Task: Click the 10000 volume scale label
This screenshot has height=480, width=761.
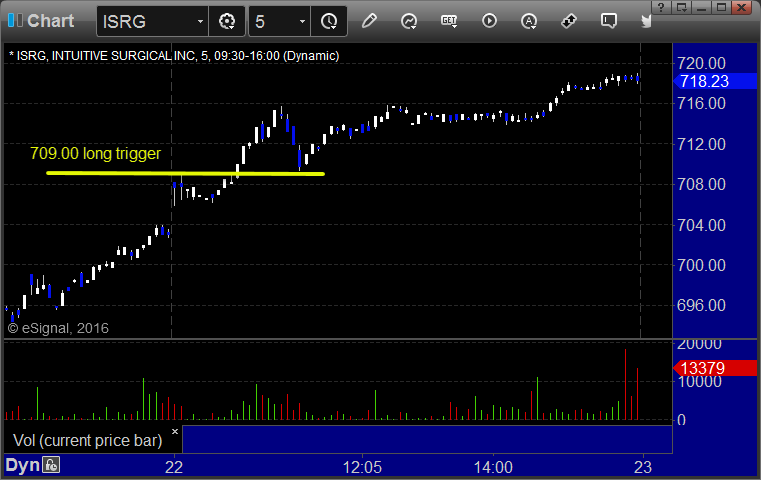Action: pos(699,381)
